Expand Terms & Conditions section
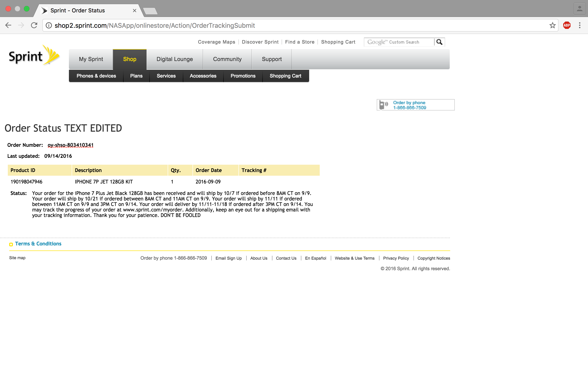 coord(38,244)
